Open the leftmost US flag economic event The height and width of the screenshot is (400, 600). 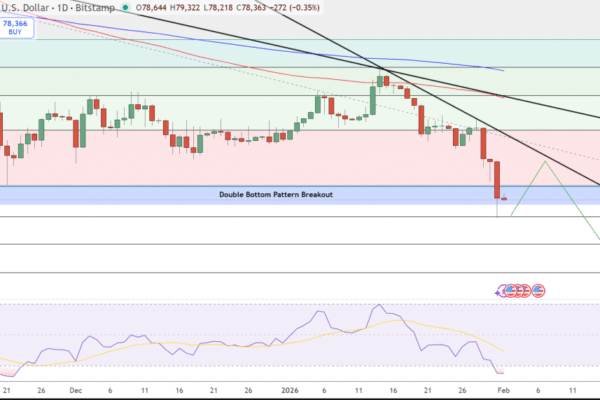(x=511, y=291)
